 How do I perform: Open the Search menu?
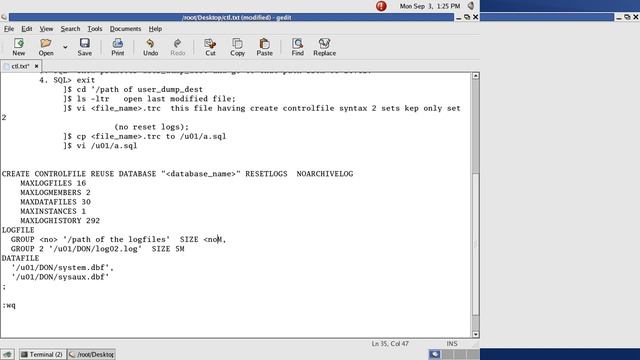point(70,29)
